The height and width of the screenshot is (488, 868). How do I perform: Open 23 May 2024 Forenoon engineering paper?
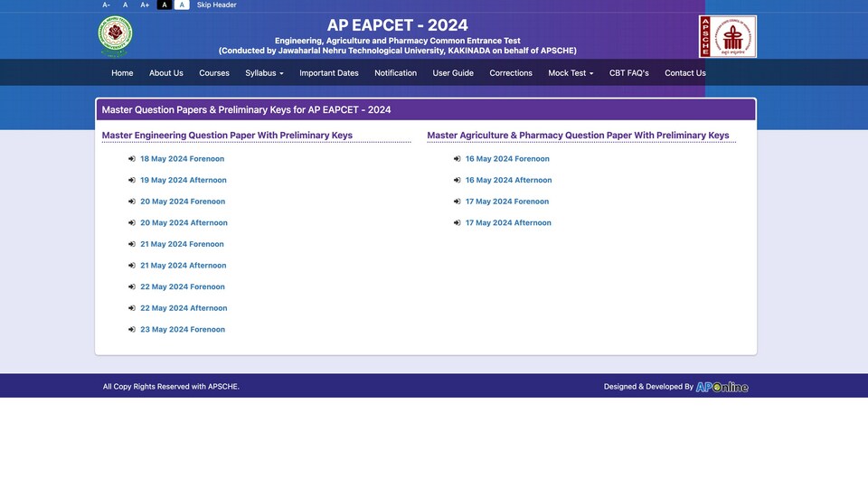[x=183, y=329]
